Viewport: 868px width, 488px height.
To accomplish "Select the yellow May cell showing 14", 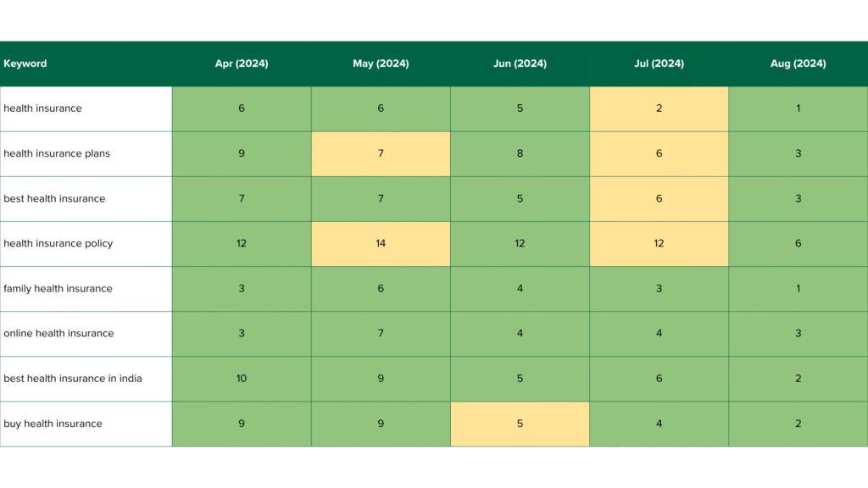I will click(x=381, y=243).
